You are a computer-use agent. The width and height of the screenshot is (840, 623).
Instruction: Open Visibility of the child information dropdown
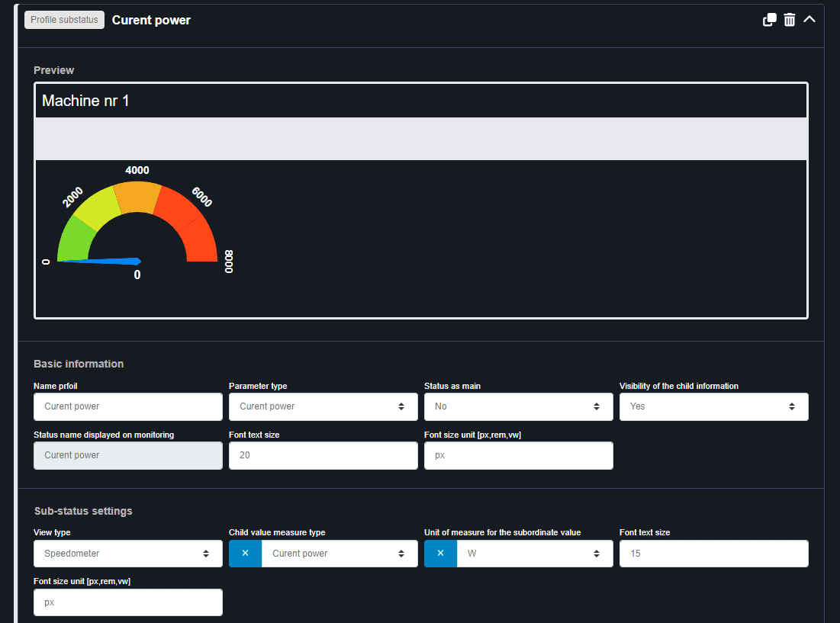click(713, 406)
